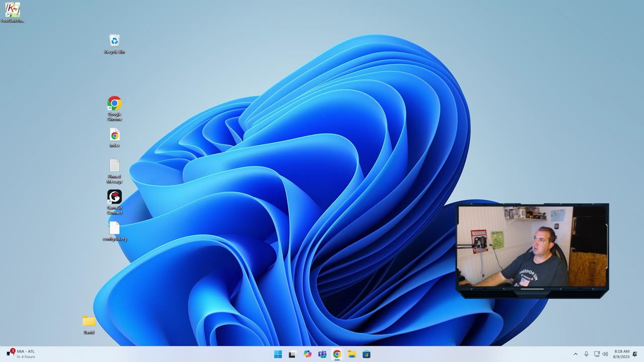
Task: Select the Google Chrome desktop shortcut
Action: tap(114, 104)
